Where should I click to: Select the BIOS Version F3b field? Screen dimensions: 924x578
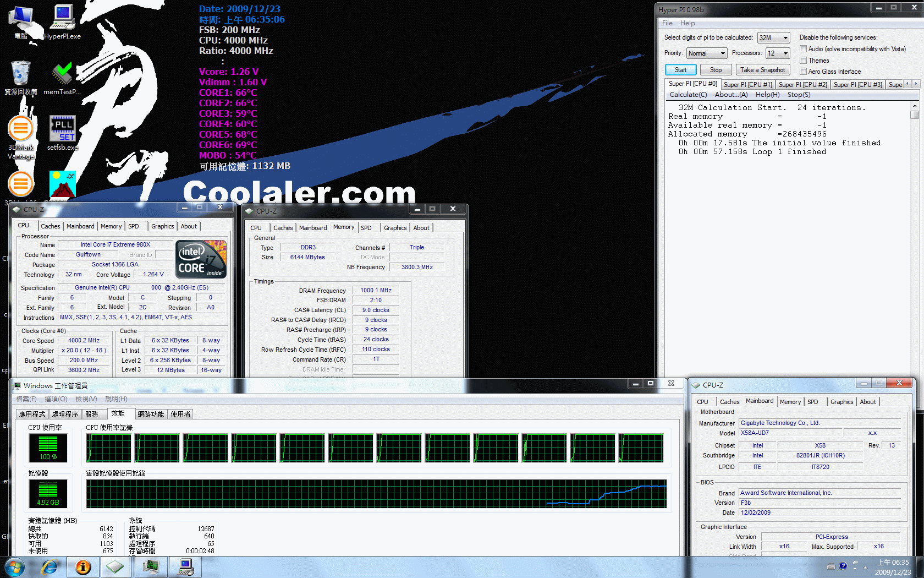point(820,503)
